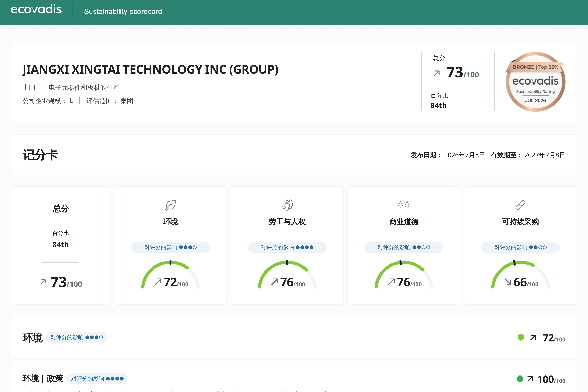Click the scales icon above 商业道德
This screenshot has height=392, width=588.
point(404,205)
